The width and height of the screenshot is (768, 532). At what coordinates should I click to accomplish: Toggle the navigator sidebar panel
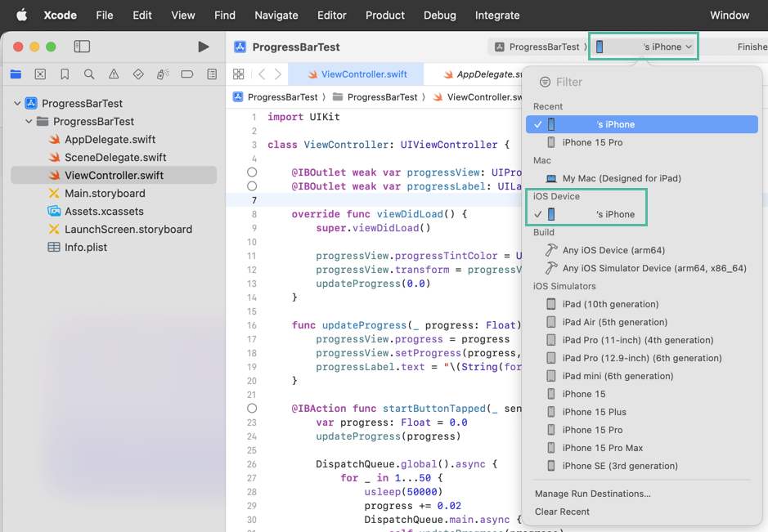pyautogui.click(x=82, y=47)
